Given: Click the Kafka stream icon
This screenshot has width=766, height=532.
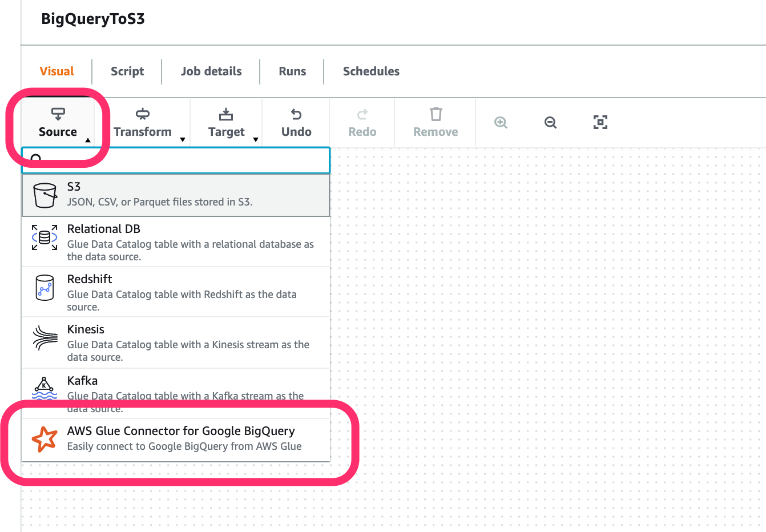Looking at the screenshot, I should pyautogui.click(x=44, y=388).
